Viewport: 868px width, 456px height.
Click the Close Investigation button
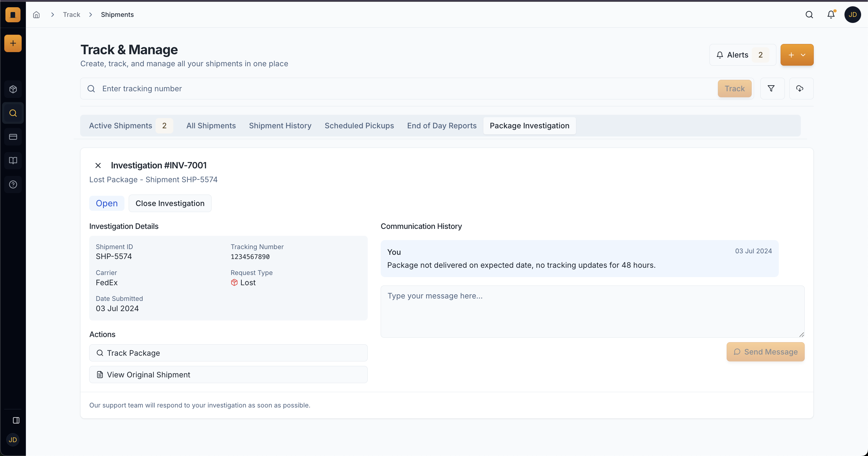tap(170, 203)
